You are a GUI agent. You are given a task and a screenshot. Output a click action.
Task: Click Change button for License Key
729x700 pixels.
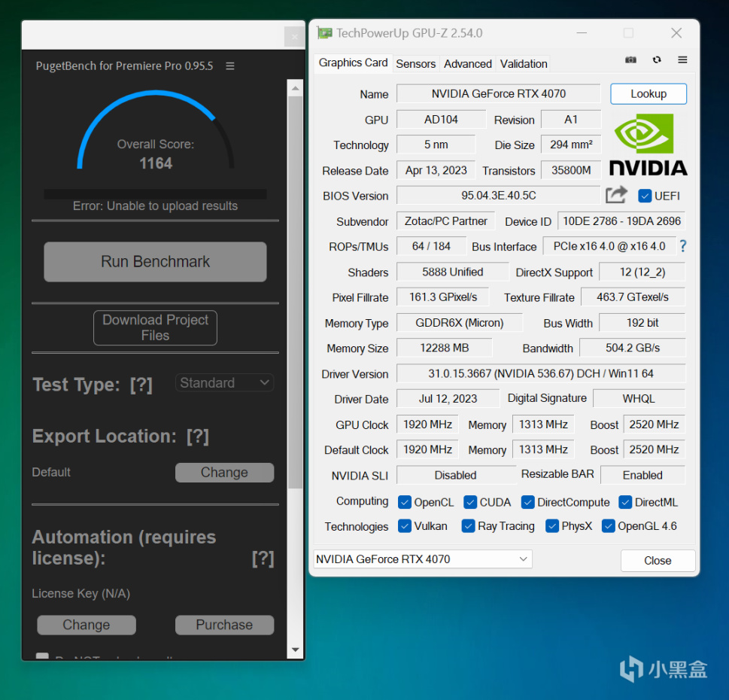87,625
